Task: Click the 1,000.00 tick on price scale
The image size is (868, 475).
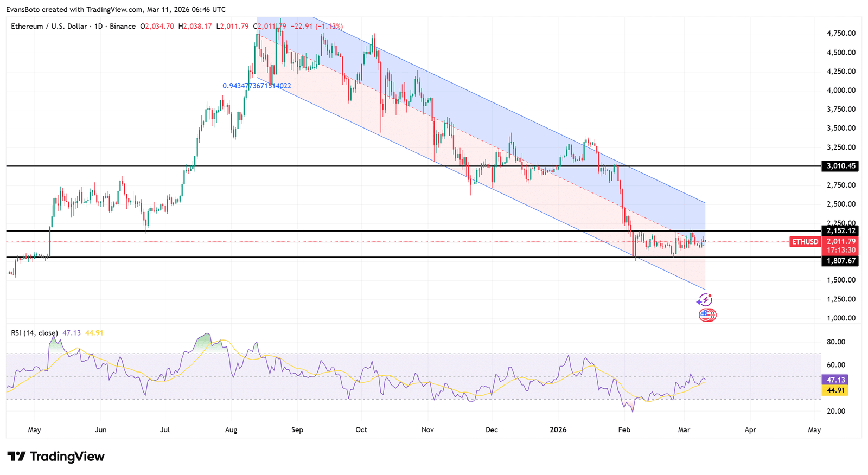Action: pos(840,318)
